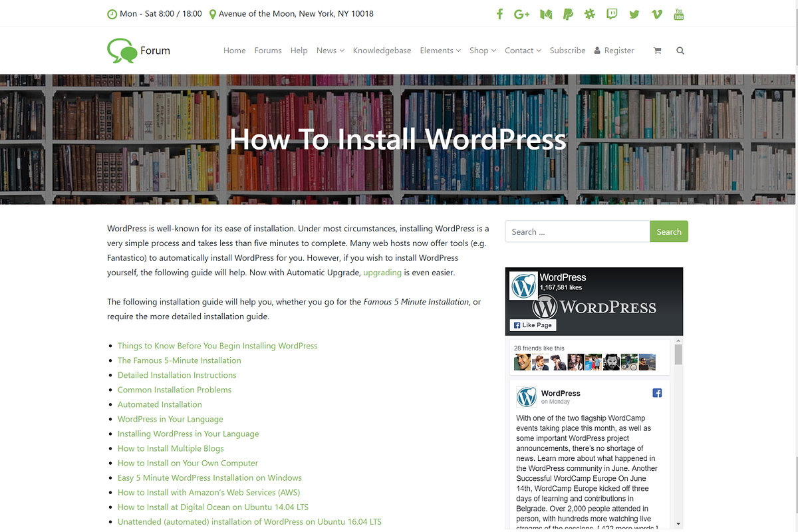This screenshot has width=798, height=532.
Task: Click the WordPress avatar on the Monday post
Action: [527, 397]
